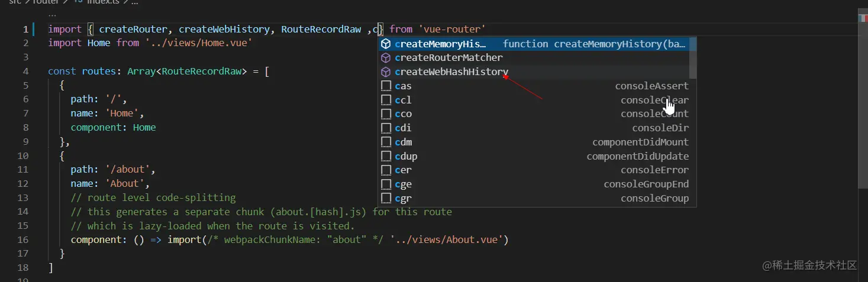Viewport: 868px width, 282px height.
Task: Select line number 9 in the gutter
Action: coord(25,141)
